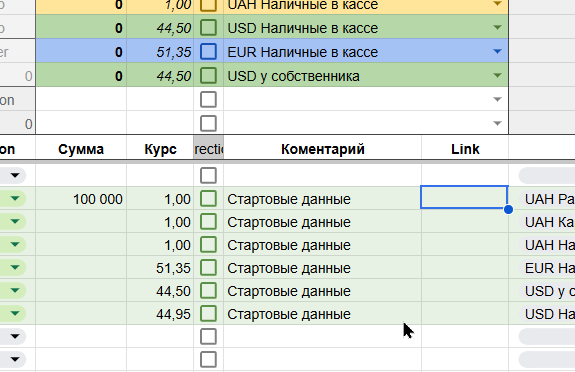Tick checkbox in the 51,35 Стартовые данные row
The height and width of the screenshot is (372, 575).
208,268
